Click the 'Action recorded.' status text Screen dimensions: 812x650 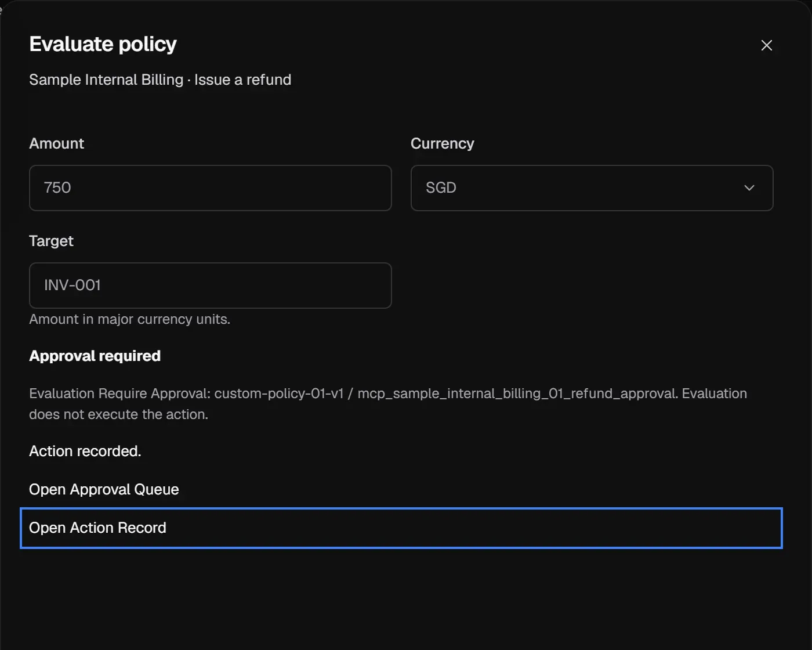(85, 451)
